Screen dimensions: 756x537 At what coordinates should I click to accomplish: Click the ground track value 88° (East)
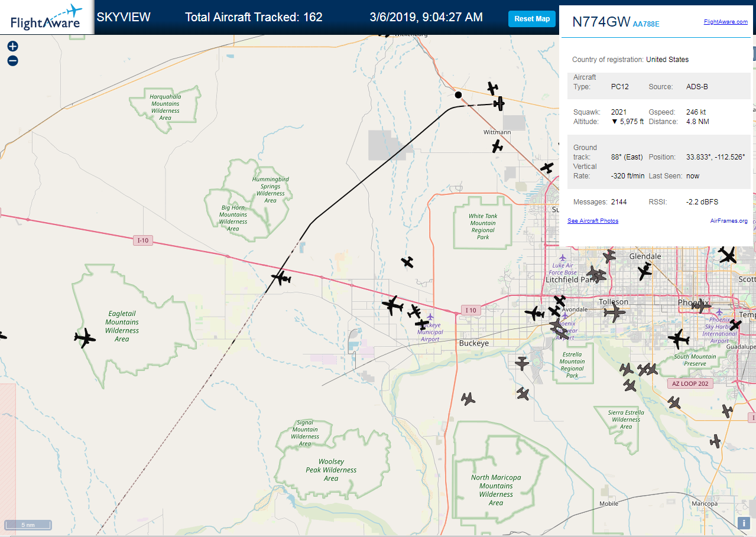click(627, 157)
